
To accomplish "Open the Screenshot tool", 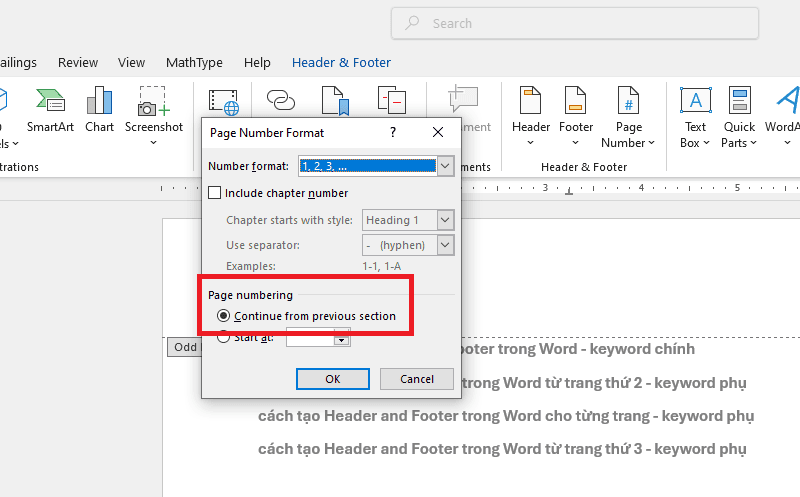I will coord(154,116).
